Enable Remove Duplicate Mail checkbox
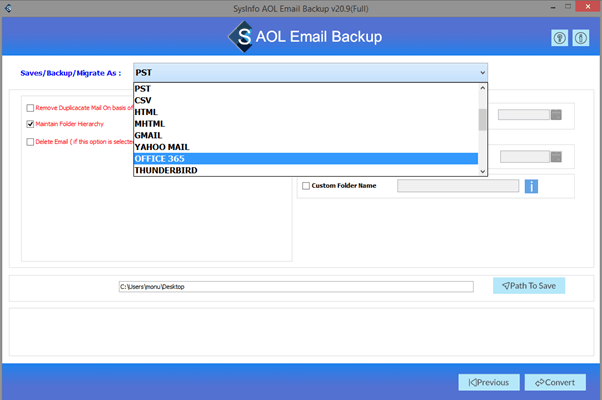602x400 pixels. click(x=30, y=108)
